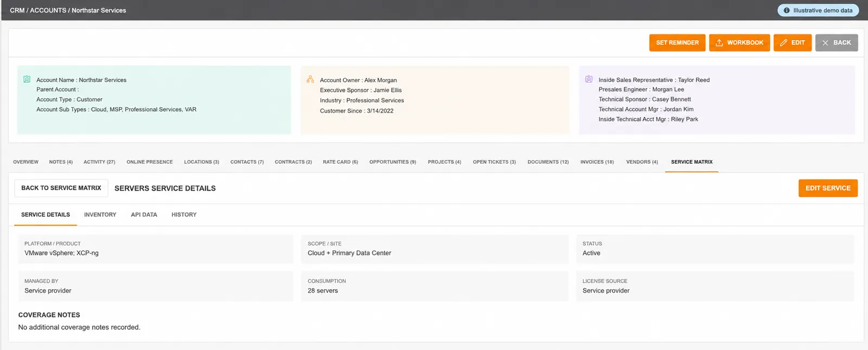
Task: Open the Workbook export
Action: coord(739,43)
